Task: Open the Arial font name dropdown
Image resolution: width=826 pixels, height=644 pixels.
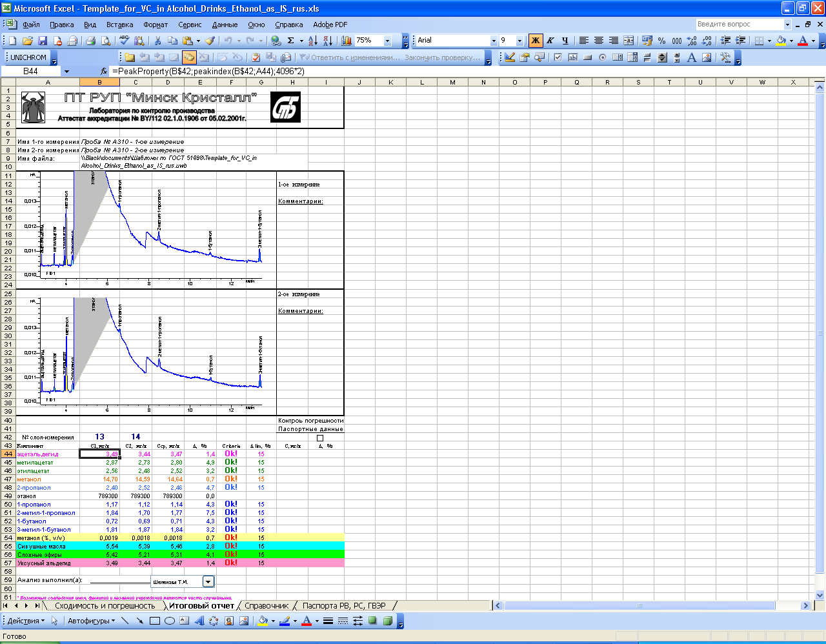Action: click(494, 41)
